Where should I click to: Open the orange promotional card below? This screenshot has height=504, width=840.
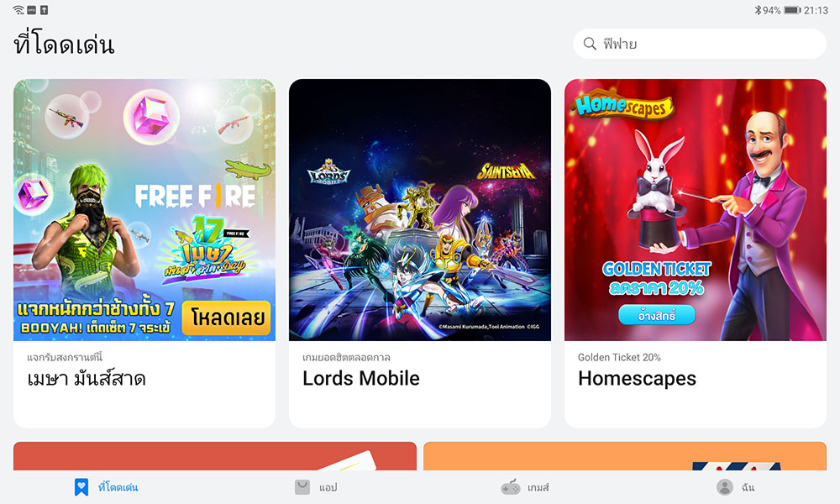point(625,456)
